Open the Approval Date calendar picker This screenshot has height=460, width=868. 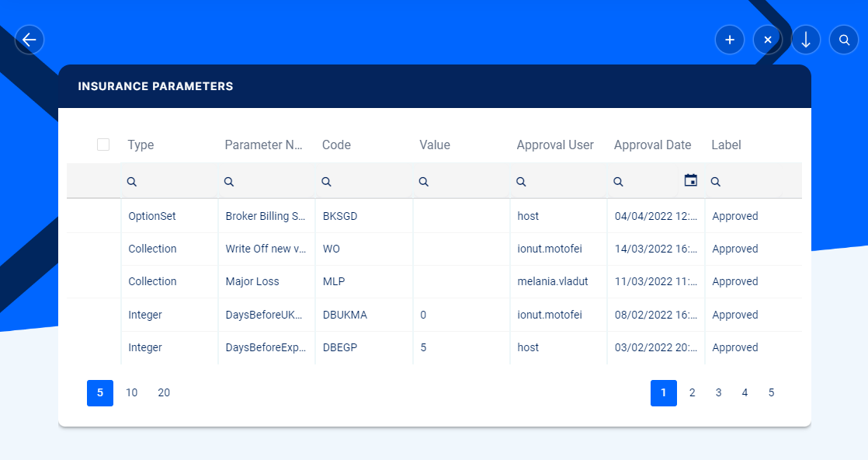(690, 180)
